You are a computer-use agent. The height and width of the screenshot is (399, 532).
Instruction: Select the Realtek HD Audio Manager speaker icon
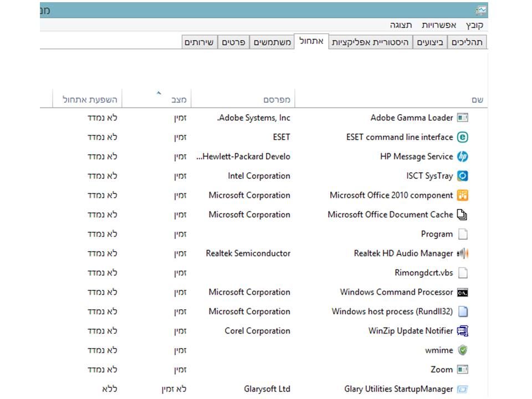click(x=462, y=253)
